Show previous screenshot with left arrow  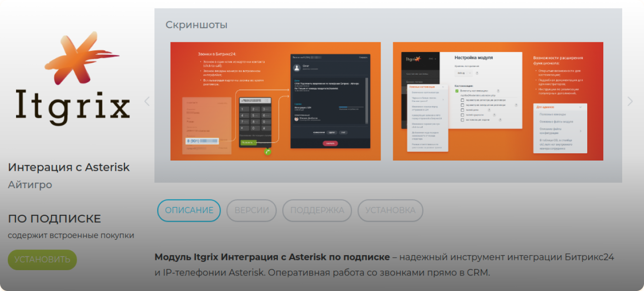pos(147,101)
